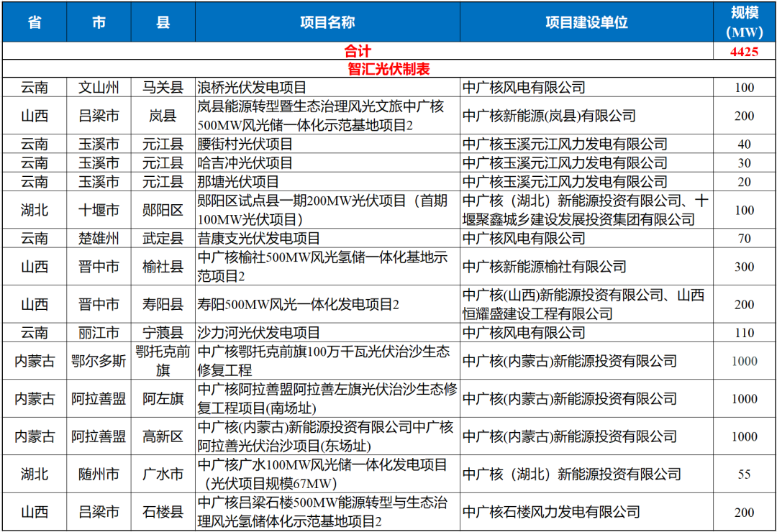Viewport: 777px width, 532px height.
Task: Select the 楚雄州 city cell
Action: 99,238
